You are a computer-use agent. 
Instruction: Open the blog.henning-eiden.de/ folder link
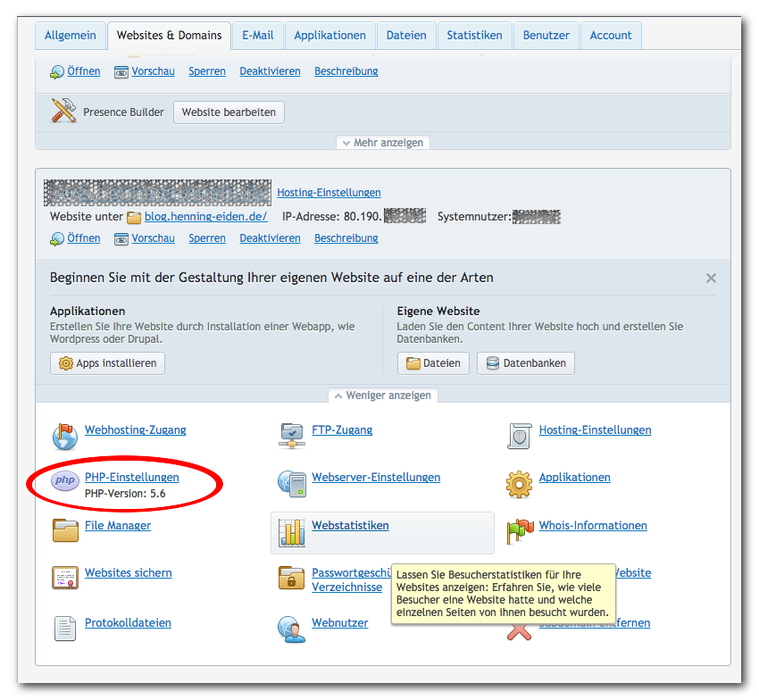208,217
